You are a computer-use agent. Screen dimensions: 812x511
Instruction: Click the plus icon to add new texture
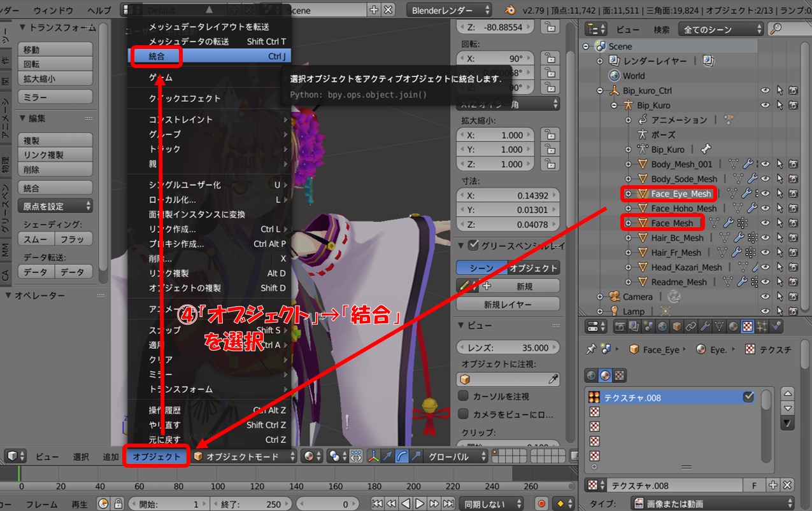click(x=773, y=486)
